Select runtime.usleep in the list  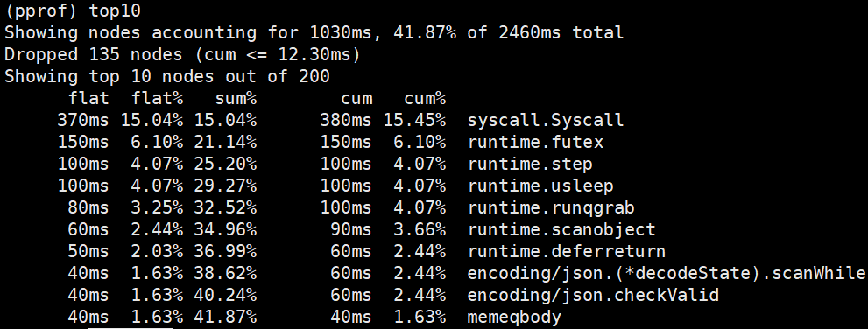pyautogui.click(x=540, y=185)
